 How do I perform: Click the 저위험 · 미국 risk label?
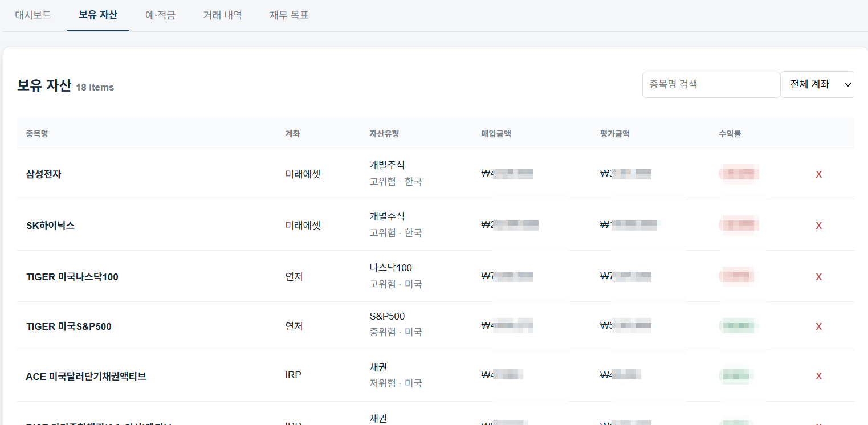(x=396, y=383)
